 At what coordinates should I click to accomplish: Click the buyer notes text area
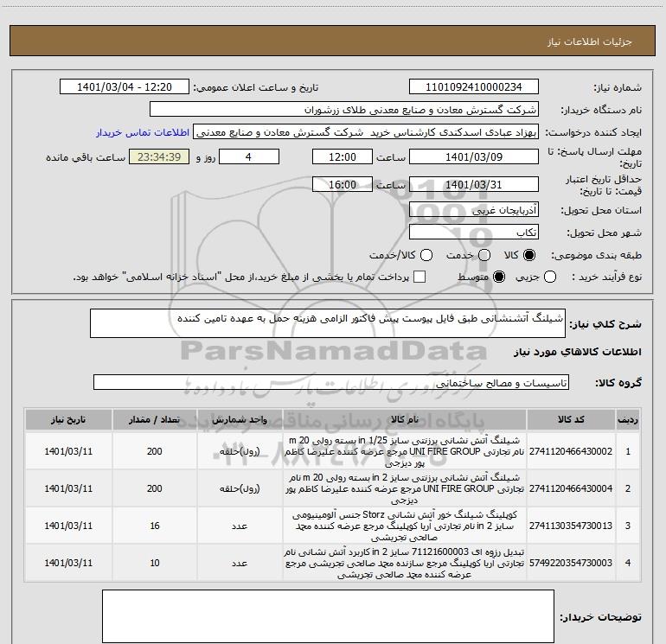[328, 616]
